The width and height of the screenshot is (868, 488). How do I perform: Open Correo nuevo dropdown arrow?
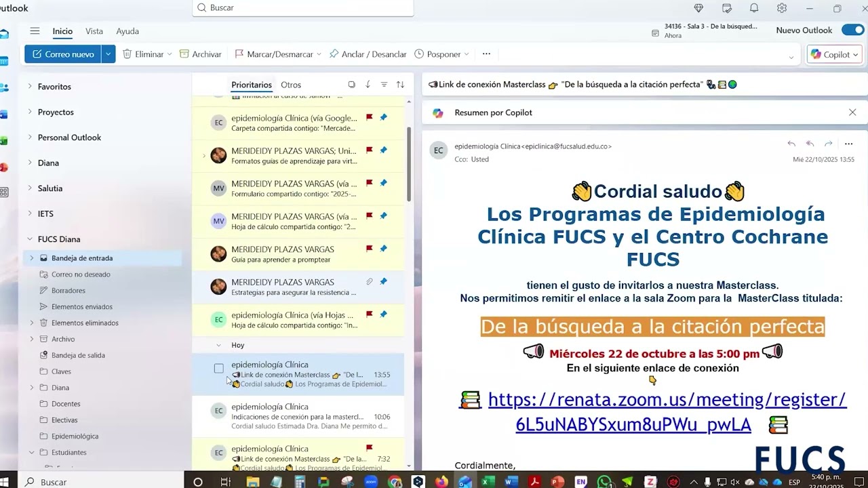[108, 54]
